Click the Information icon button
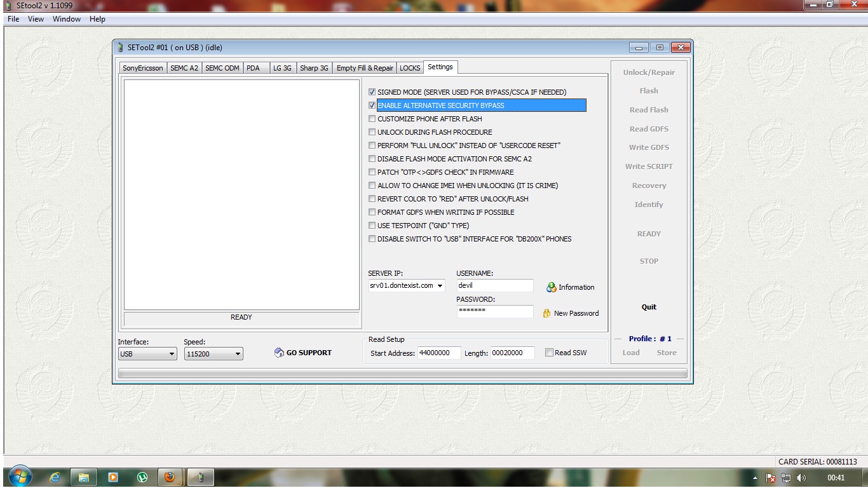 [x=551, y=287]
